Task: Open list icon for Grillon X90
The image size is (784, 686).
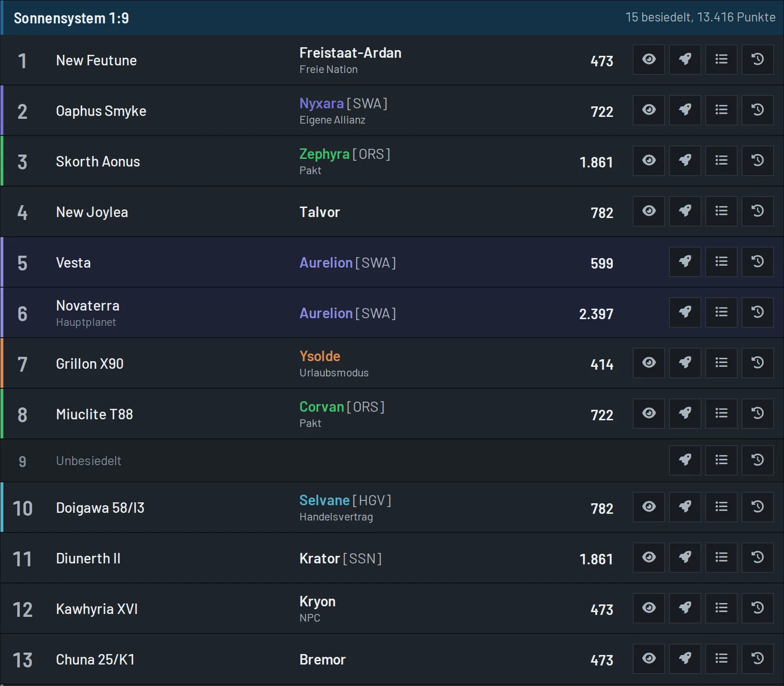Action: 721,363
